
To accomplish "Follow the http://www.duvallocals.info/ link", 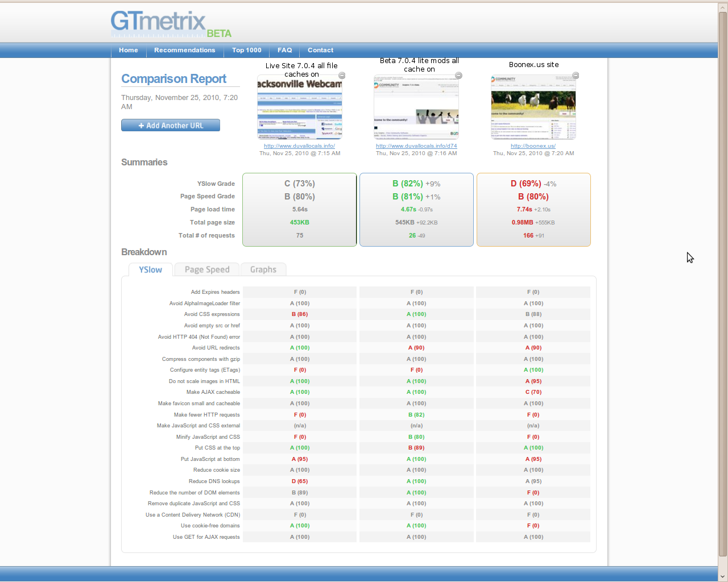I will (299, 146).
